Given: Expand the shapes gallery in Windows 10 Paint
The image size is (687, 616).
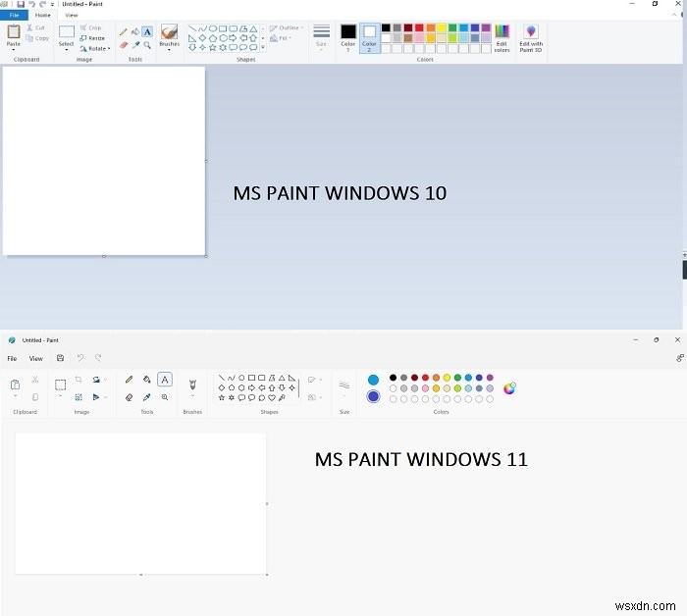Looking at the screenshot, I should 263,47.
